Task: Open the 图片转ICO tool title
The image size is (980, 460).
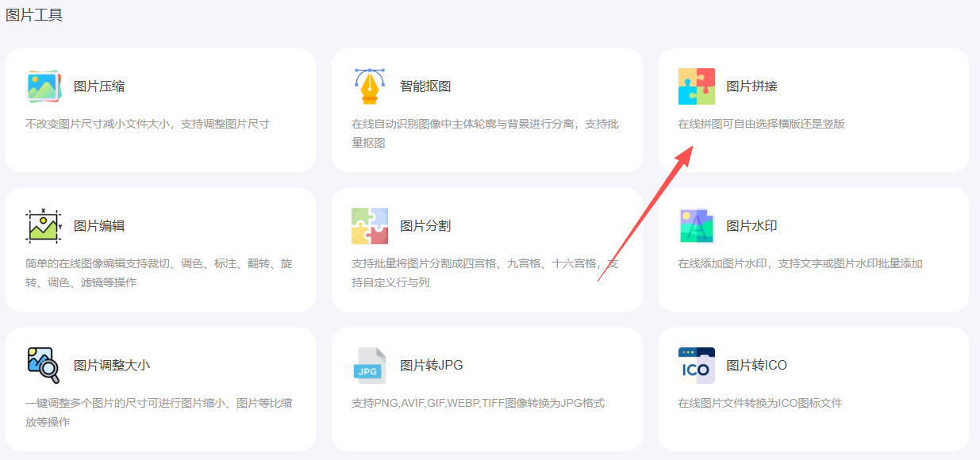Action: click(757, 366)
